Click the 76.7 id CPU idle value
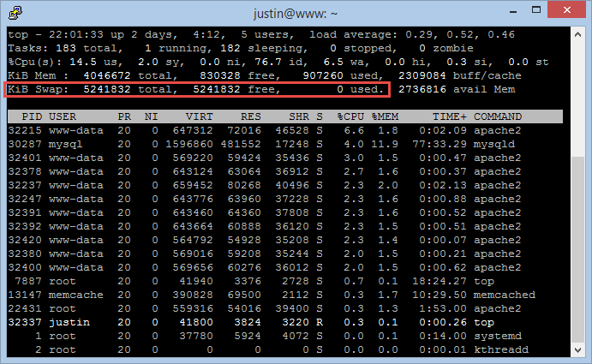592x364 pixels. pyautogui.click(x=268, y=62)
